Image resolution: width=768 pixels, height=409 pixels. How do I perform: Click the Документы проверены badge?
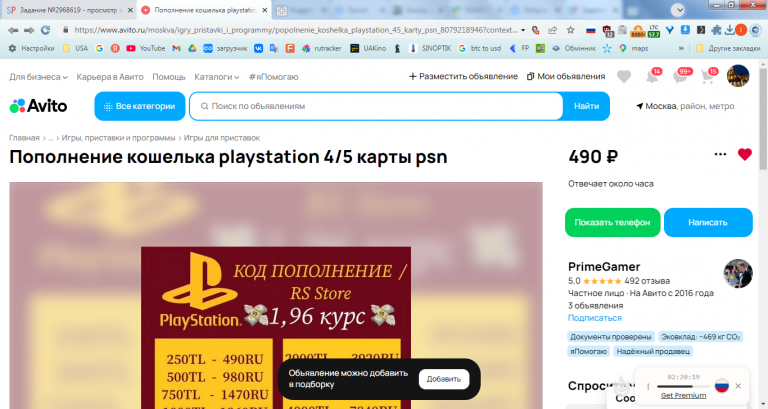point(611,337)
